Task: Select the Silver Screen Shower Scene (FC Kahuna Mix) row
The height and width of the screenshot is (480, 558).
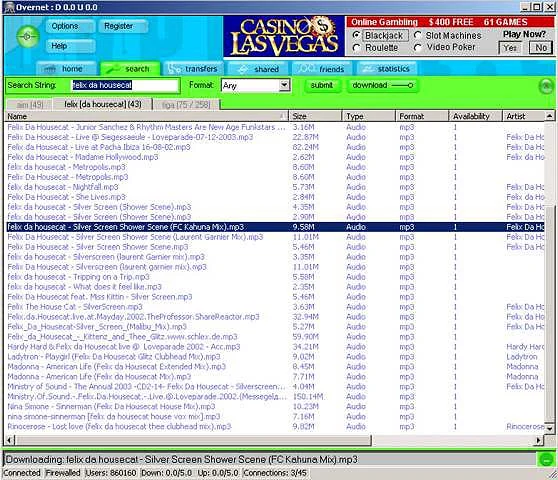Action: coord(275,227)
